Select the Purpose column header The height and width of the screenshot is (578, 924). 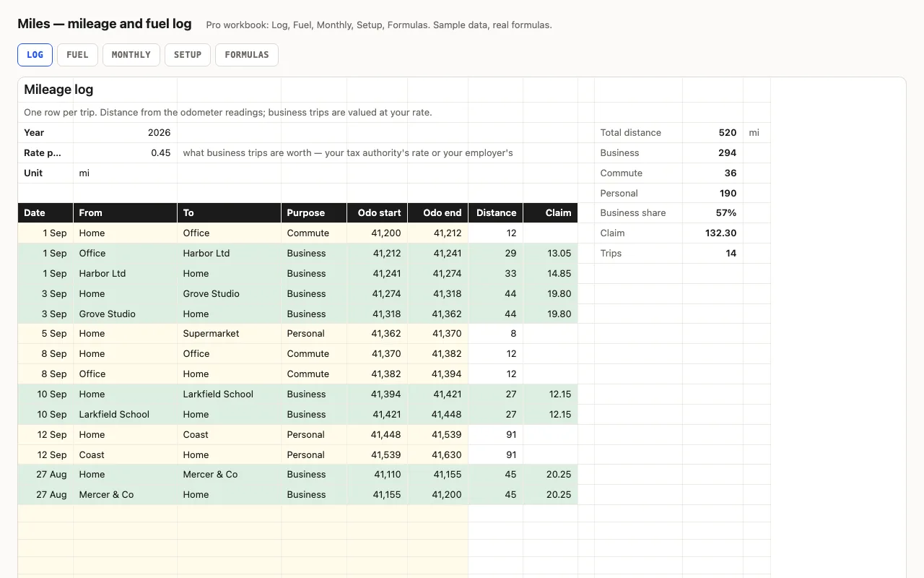(x=314, y=213)
